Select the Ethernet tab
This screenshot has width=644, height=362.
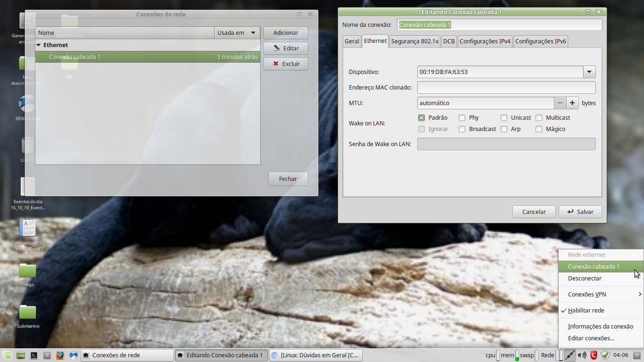[375, 41]
